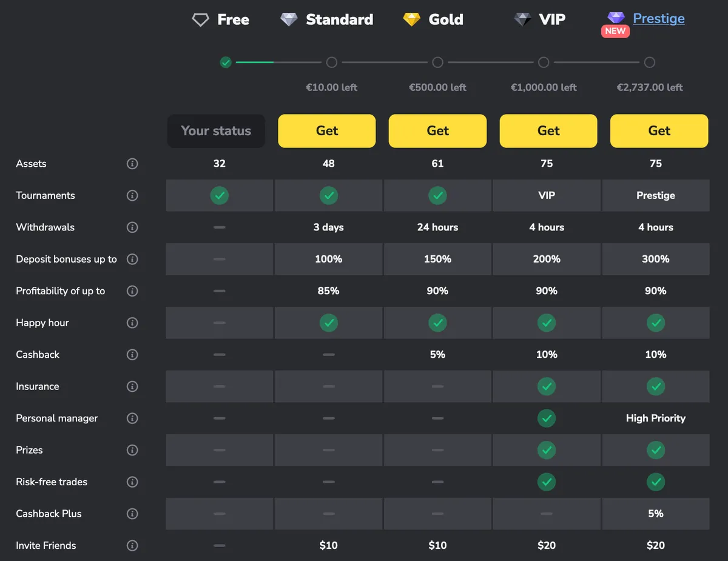Show Personal manager info tooltip icon

click(132, 418)
